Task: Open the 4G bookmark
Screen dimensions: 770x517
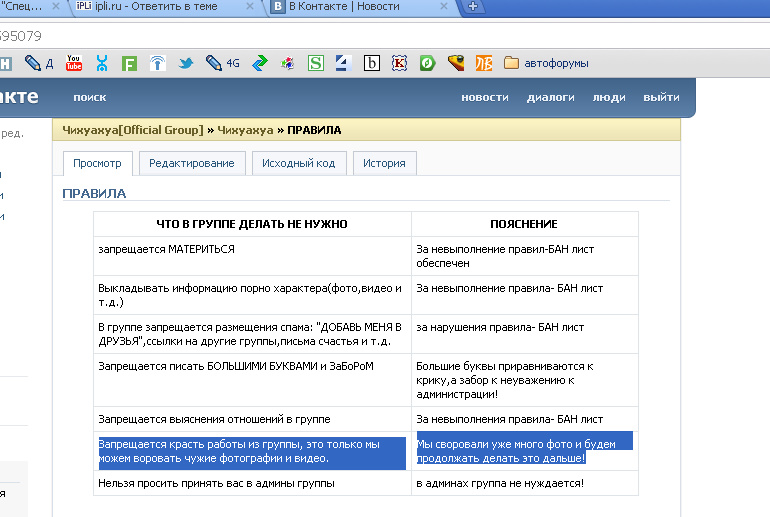Action: 223,63
